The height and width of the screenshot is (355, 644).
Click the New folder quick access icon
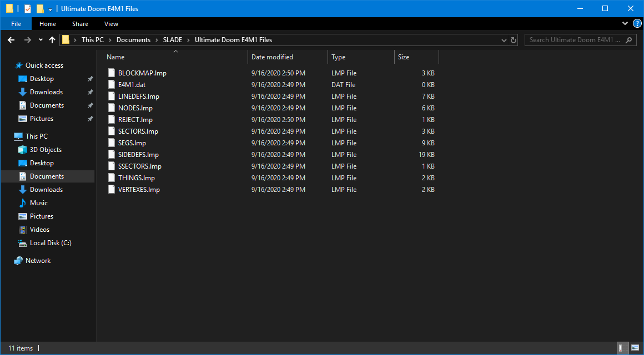coord(40,9)
